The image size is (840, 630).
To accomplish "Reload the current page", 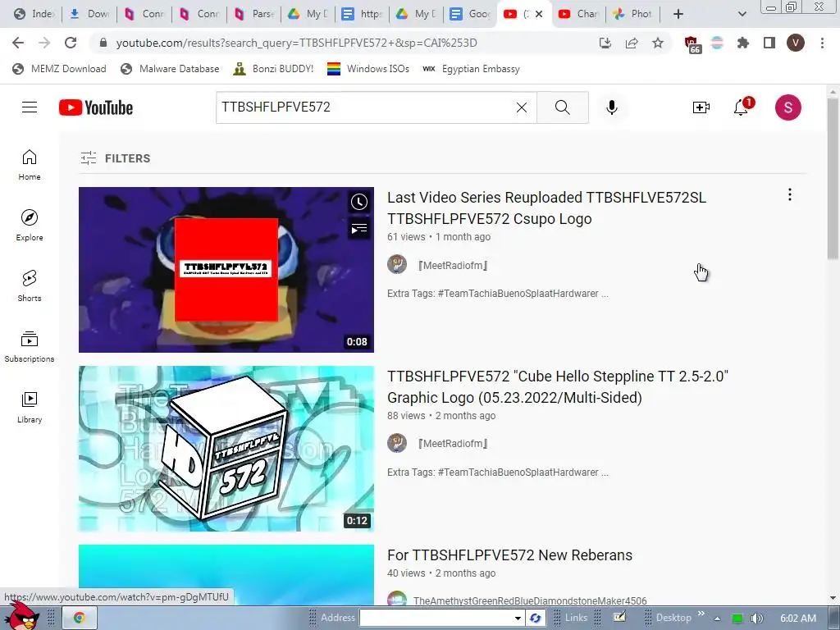I will pos(71,43).
